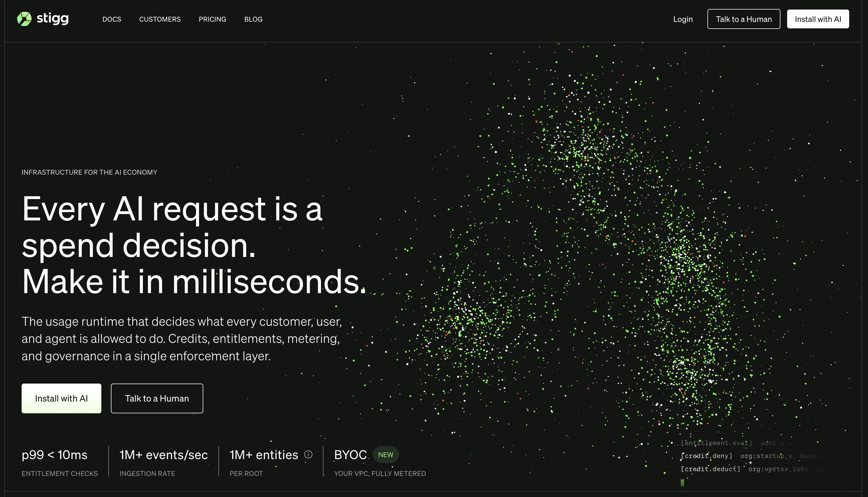This screenshot has width=868, height=497.
Task: Click hero Talk to a Human button
Action: [x=157, y=398]
